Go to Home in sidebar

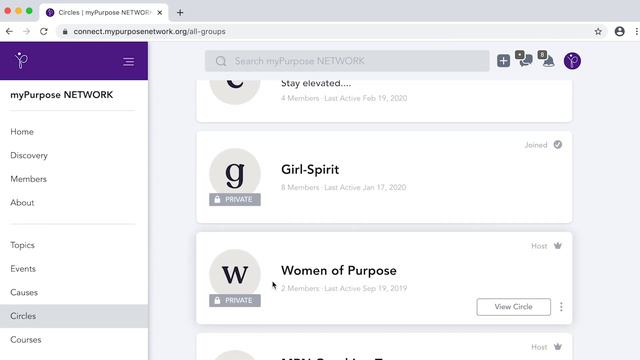pos(22,132)
